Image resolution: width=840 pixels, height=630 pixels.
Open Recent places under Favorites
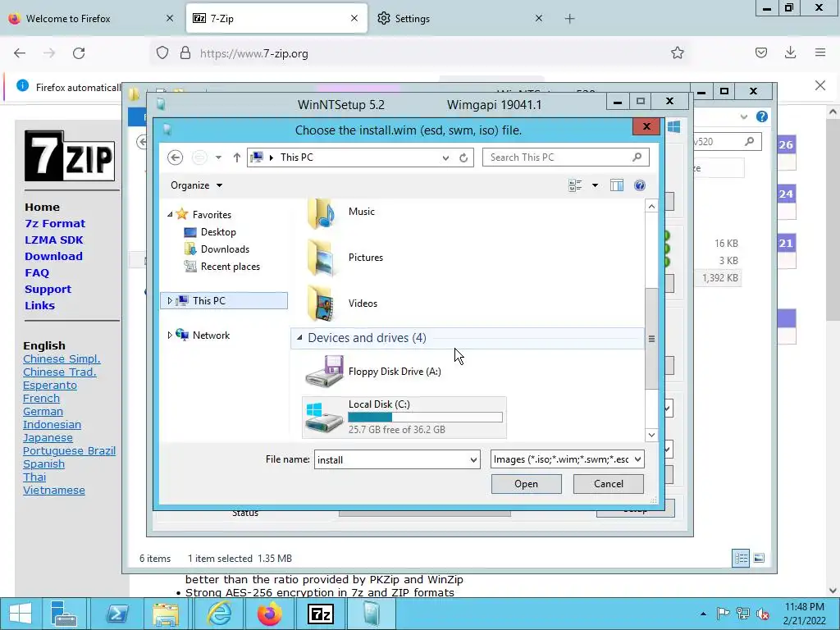[230, 267]
